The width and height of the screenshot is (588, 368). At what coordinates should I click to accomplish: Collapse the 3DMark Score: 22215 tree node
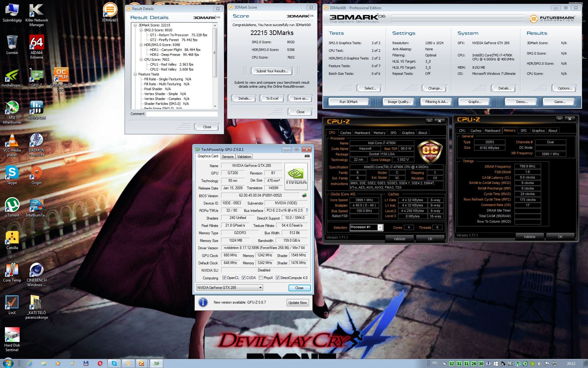click(135, 25)
